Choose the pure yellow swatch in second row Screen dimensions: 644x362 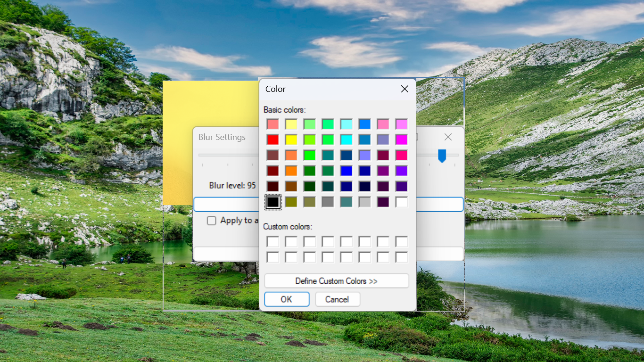pyautogui.click(x=291, y=140)
